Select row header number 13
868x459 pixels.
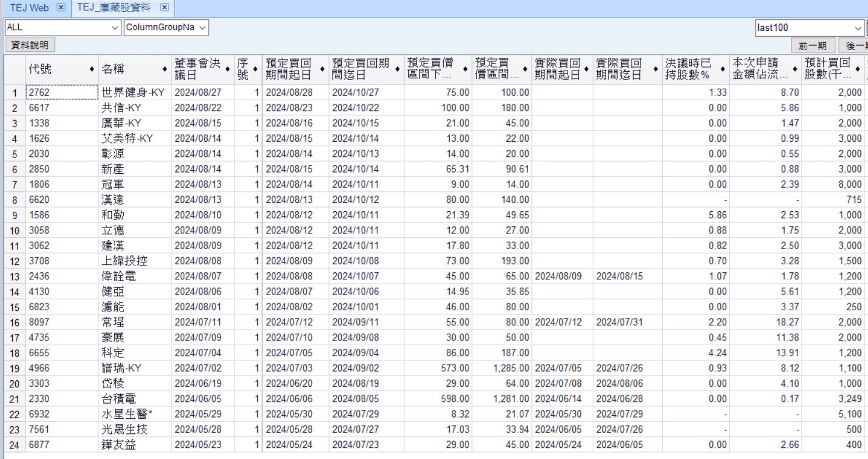click(x=15, y=276)
